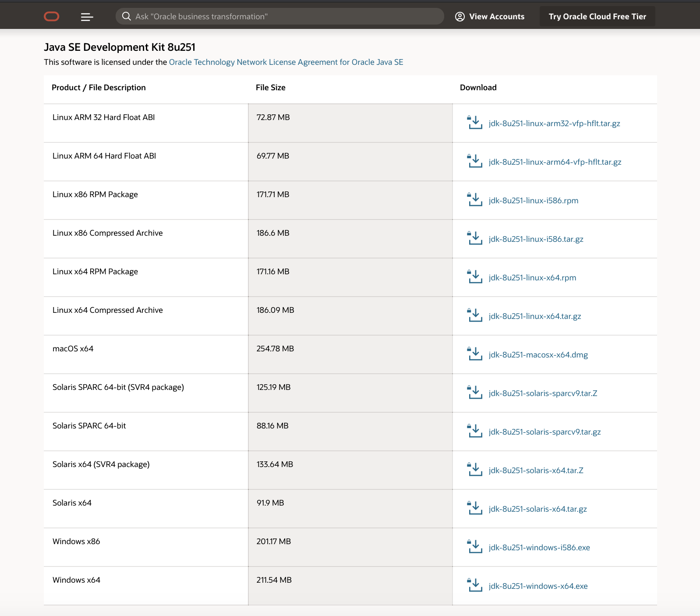Click the 186.6 MB file size
The height and width of the screenshot is (616, 700).
(x=273, y=233)
